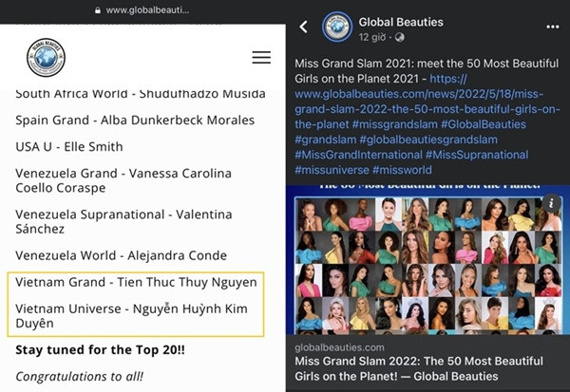Open the Global Beauties page name link

[400, 21]
